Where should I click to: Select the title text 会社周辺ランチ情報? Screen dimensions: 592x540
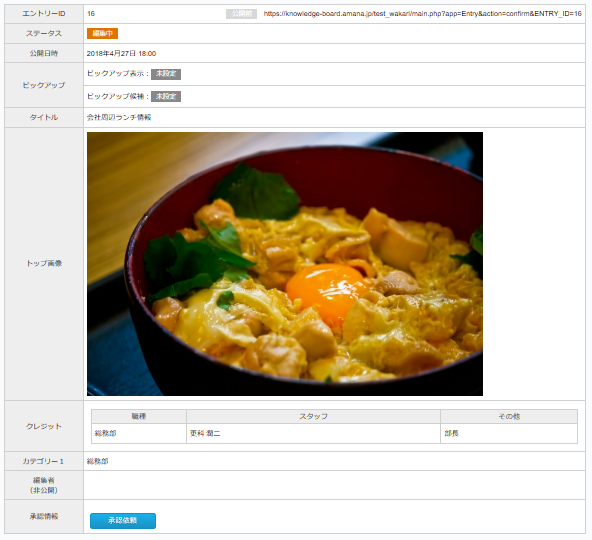[x=119, y=117]
